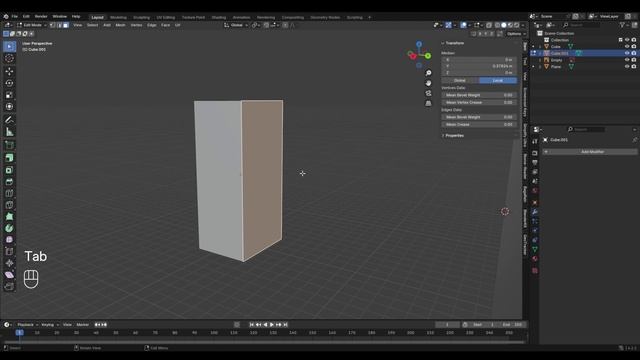Hide the Collection in outliner

coord(627,40)
